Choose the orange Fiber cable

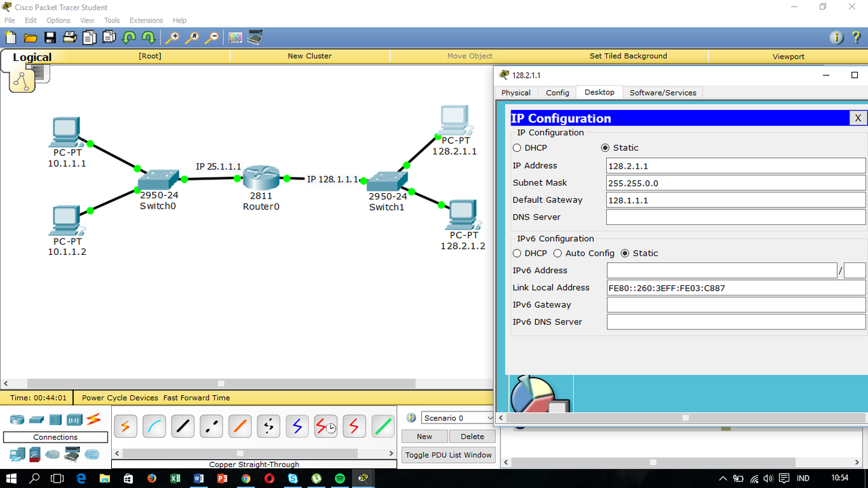pos(239,426)
